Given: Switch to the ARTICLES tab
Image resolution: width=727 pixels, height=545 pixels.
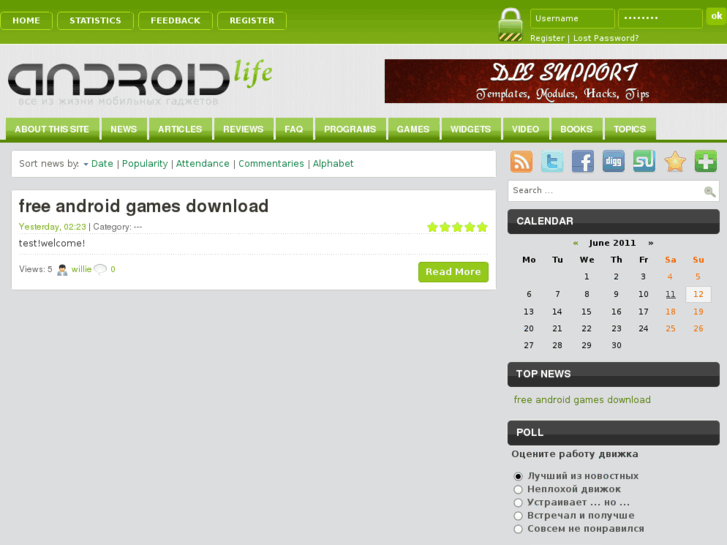Looking at the screenshot, I should (180, 129).
